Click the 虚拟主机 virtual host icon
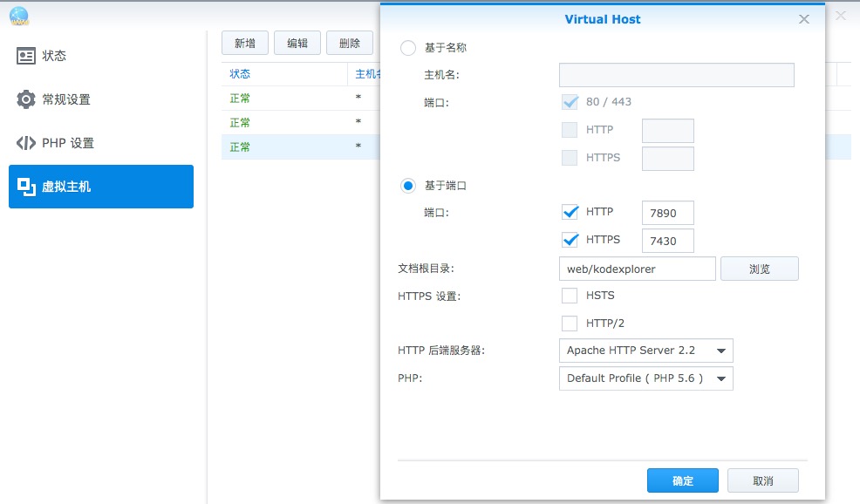 coord(26,187)
